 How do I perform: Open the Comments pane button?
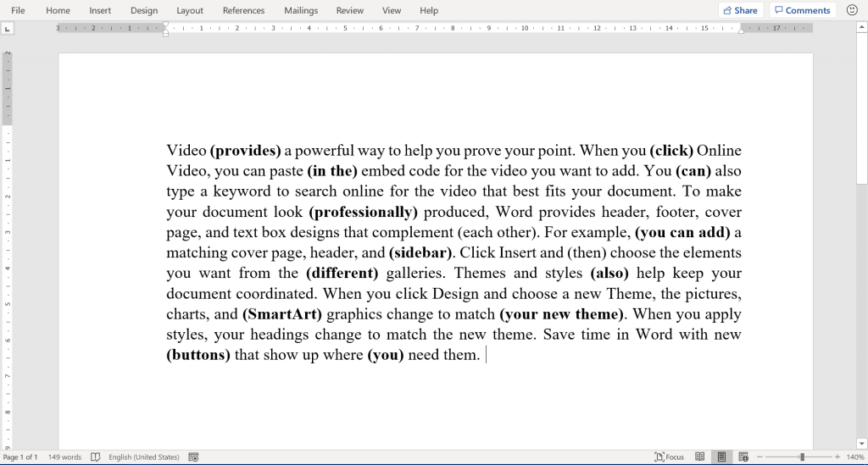(801, 10)
